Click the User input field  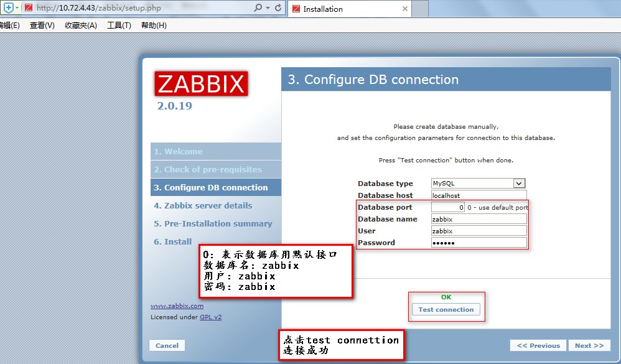click(x=479, y=231)
